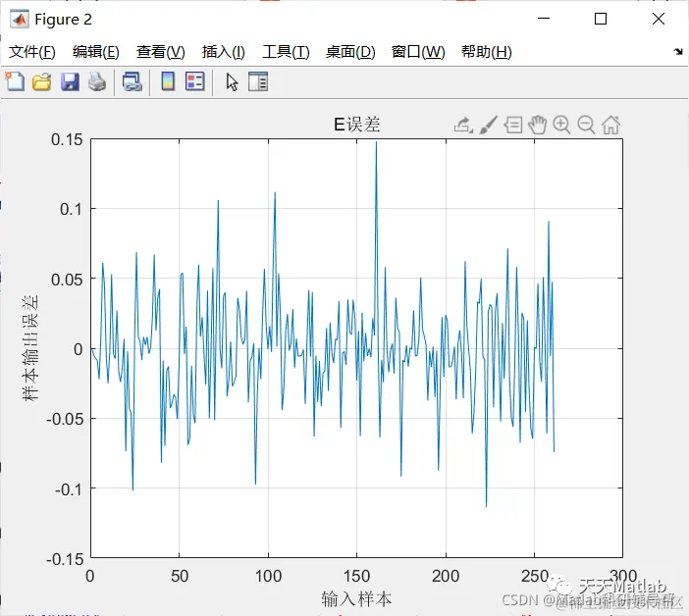Click the x-axis label 输入样本

coord(356,599)
